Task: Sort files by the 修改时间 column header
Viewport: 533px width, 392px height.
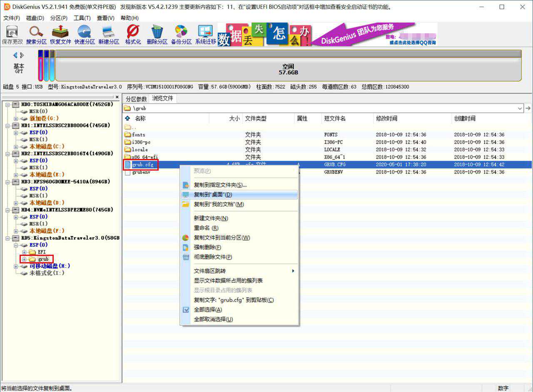Action: 386,119
